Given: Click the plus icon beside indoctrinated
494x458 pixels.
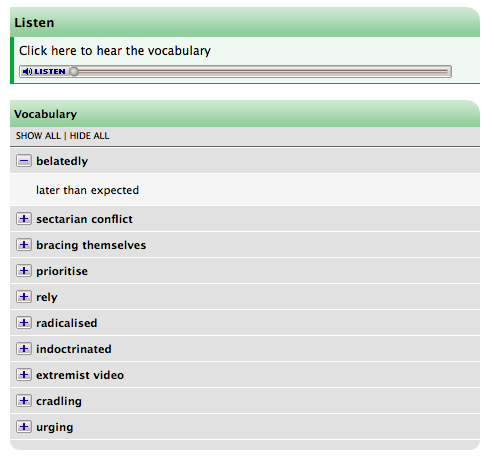Looking at the screenshot, I should [24, 349].
